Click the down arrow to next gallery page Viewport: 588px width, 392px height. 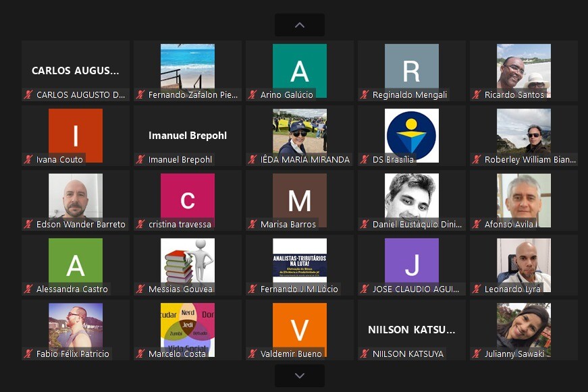(299, 376)
